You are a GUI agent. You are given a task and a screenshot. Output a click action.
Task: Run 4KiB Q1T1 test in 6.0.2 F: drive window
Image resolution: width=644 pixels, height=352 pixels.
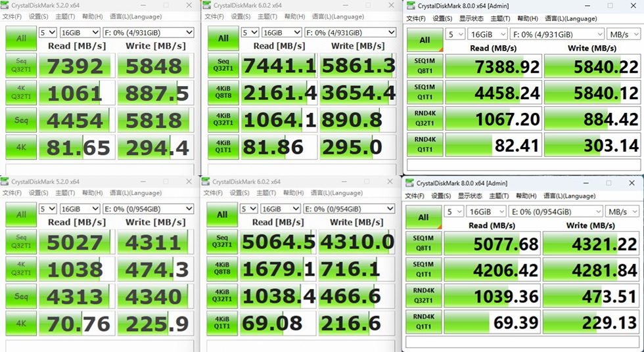pos(223,147)
